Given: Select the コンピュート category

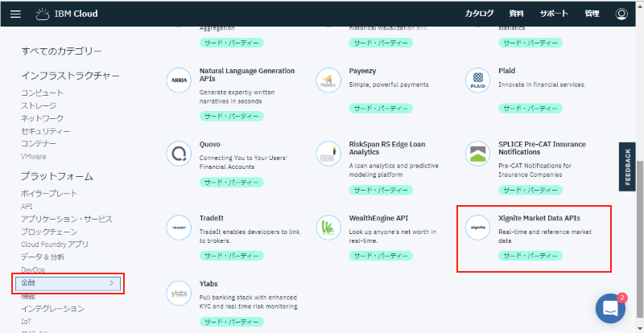Looking at the screenshot, I should click(x=43, y=92).
